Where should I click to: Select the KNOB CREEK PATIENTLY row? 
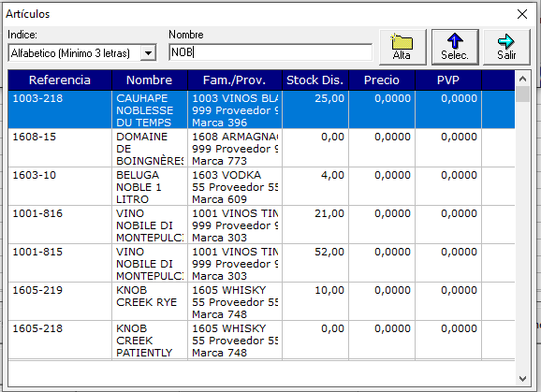coord(261,340)
